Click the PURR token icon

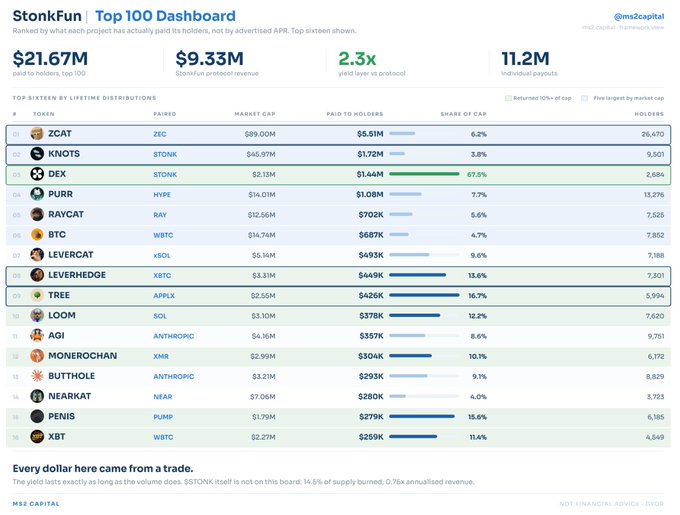[37, 194]
